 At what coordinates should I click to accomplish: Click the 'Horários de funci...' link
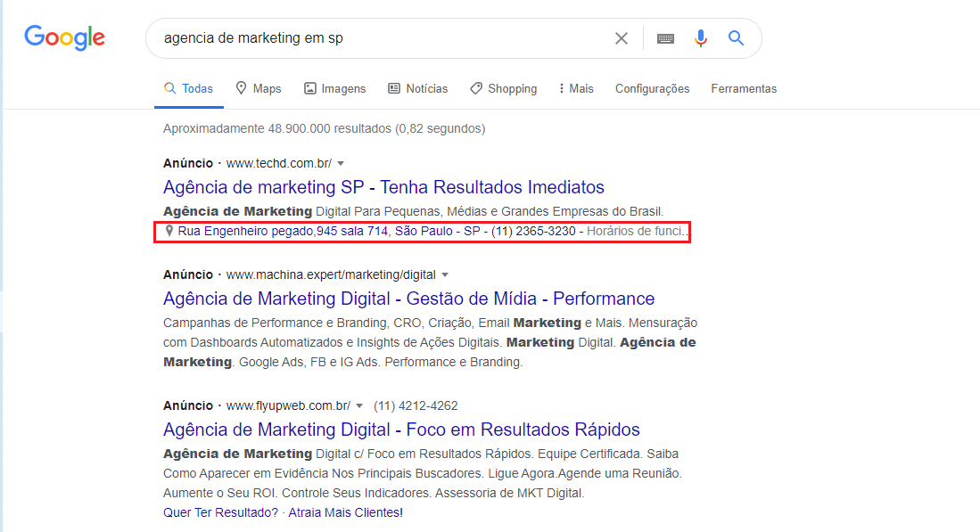pos(638,231)
